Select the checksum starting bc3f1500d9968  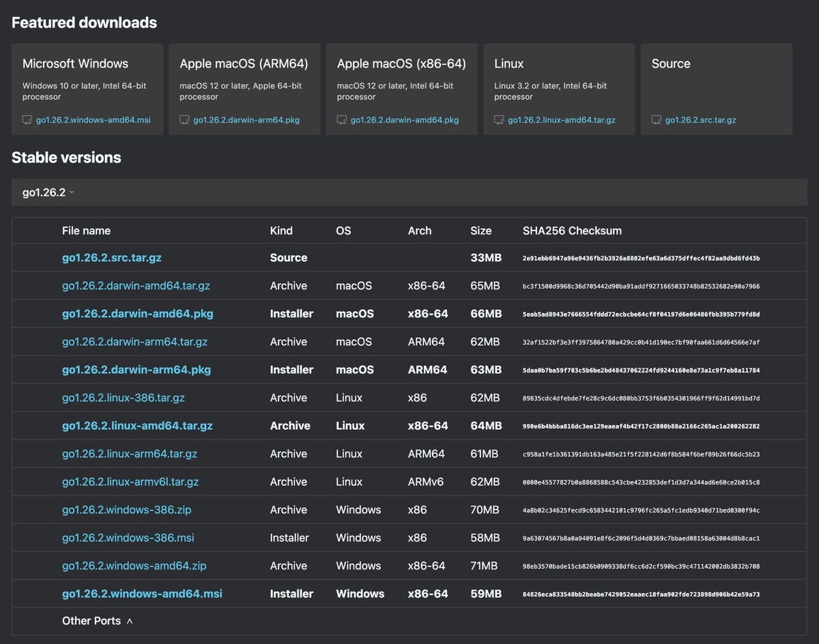(x=641, y=287)
